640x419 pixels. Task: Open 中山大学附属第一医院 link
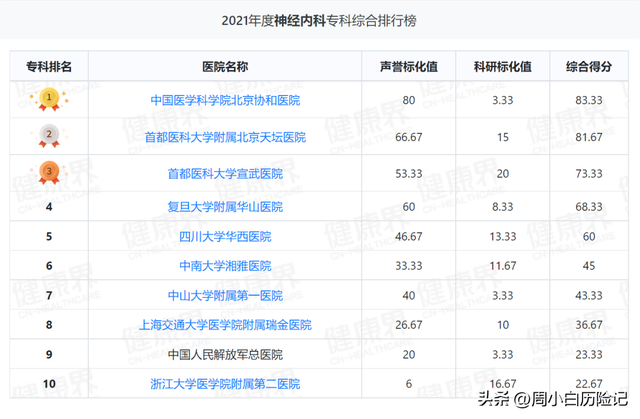pos(225,295)
